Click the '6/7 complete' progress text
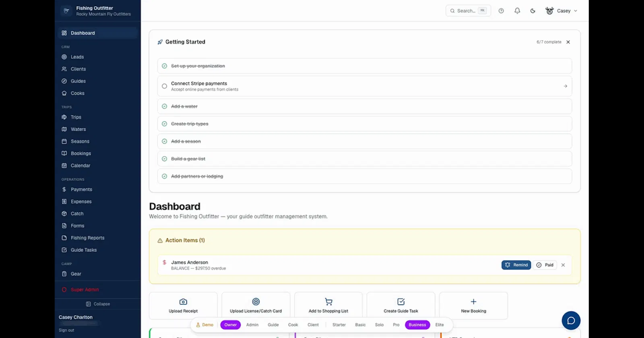 point(549,42)
